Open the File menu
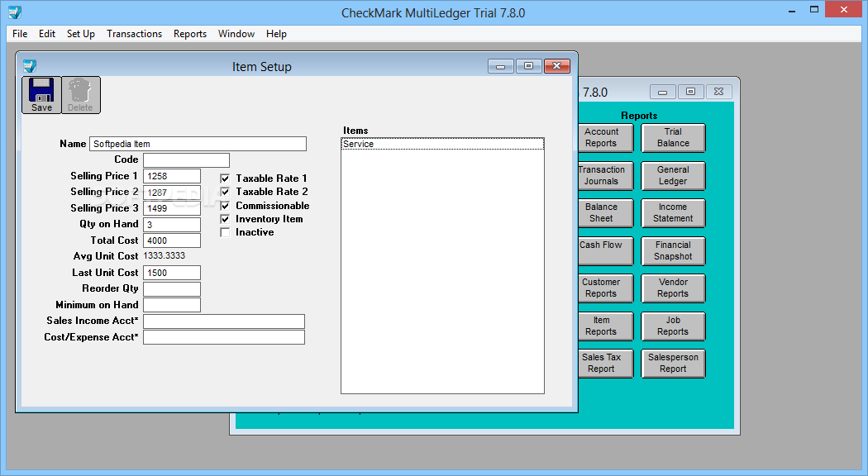 (20, 34)
